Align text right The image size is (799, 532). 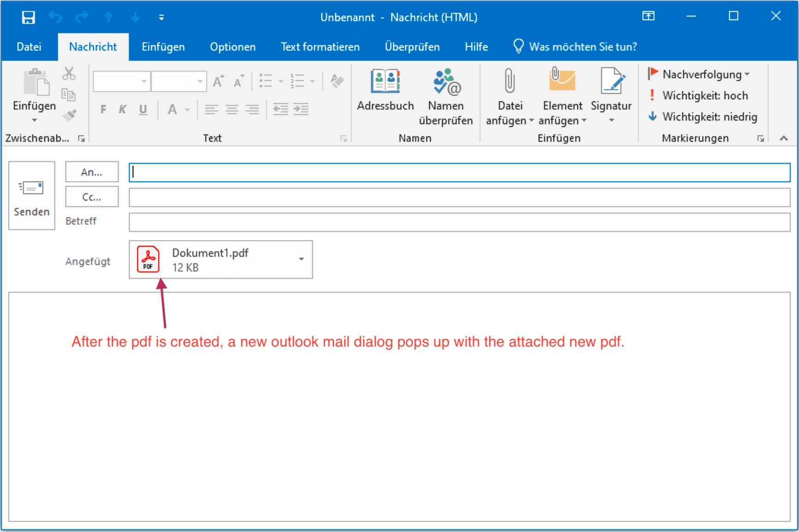tap(252, 110)
